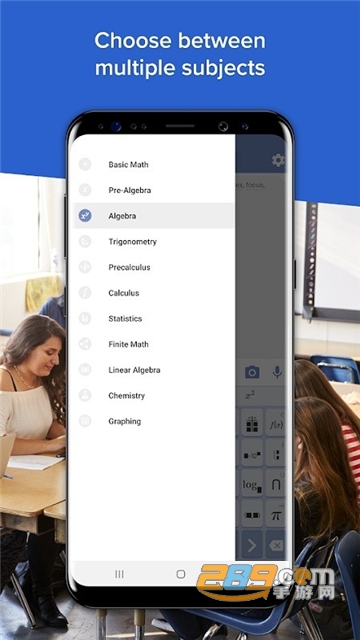Viewport: 360px width, 640px height.
Task: Tap the matrix key on the keyboard
Action: pyautogui.click(x=252, y=424)
